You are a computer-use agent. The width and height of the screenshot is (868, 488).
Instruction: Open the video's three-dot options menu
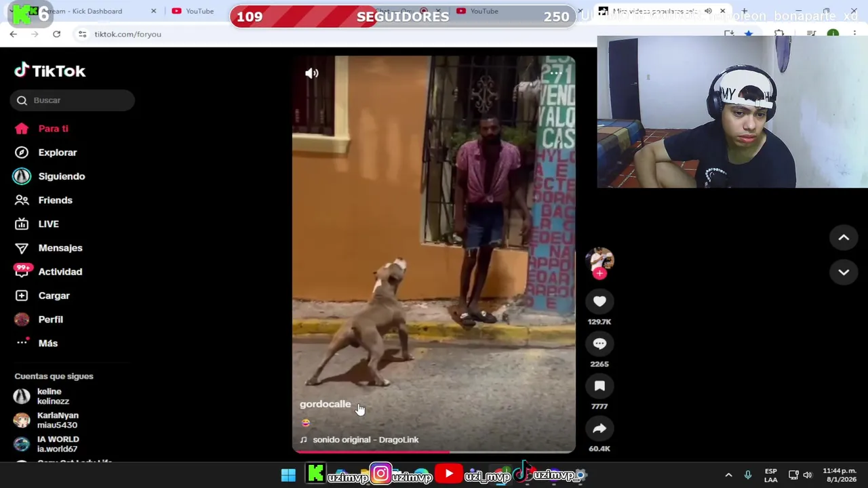[x=555, y=73]
